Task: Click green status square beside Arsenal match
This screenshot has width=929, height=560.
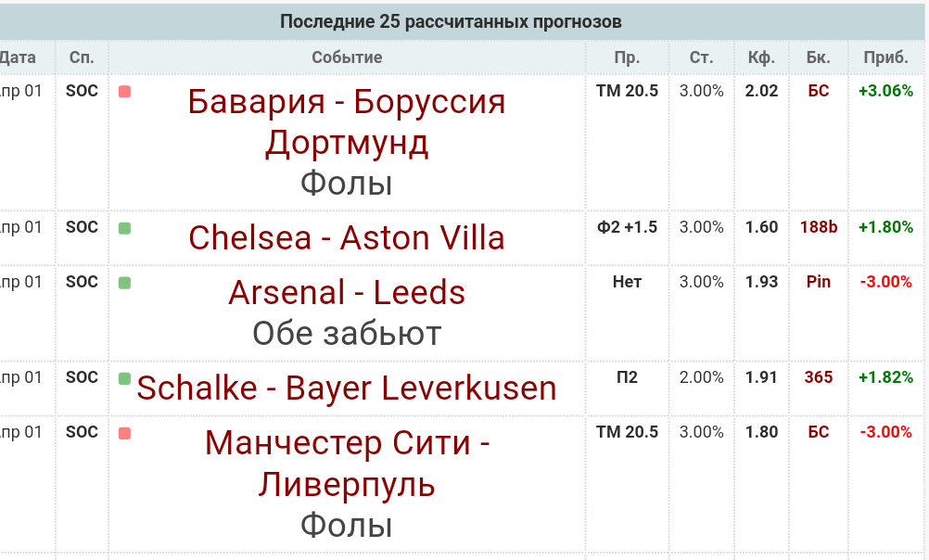Action: 124,282
